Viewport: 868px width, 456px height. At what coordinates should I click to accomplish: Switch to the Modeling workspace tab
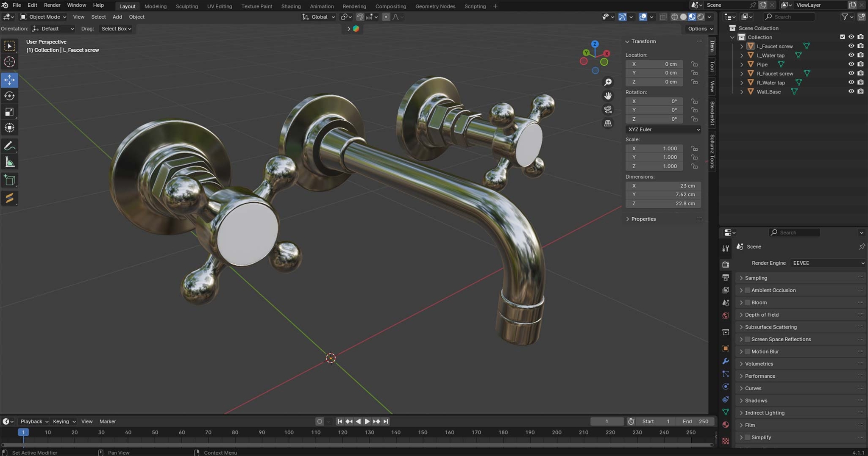pyautogui.click(x=155, y=6)
